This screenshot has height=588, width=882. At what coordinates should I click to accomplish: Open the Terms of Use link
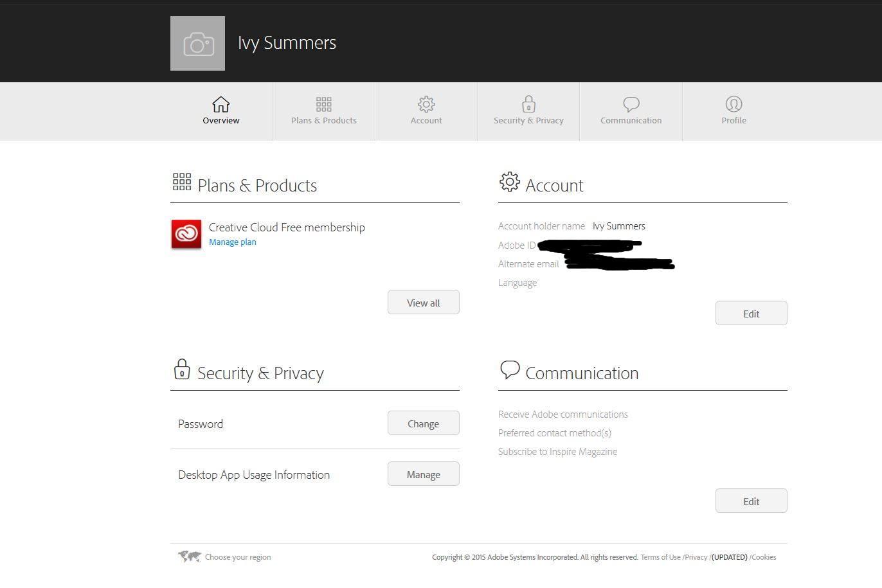click(x=660, y=557)
